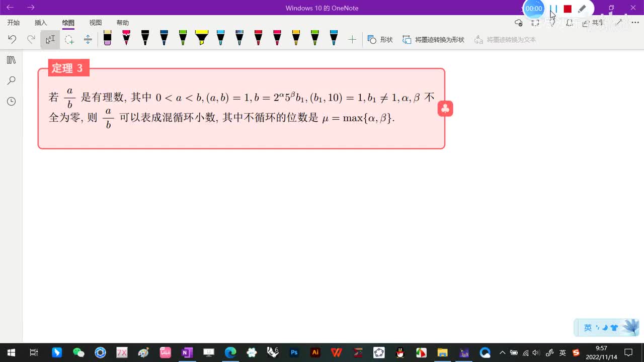644x362 pixels.
Task: Open the search sidebar icon
Action: click(x=11, y=80)
